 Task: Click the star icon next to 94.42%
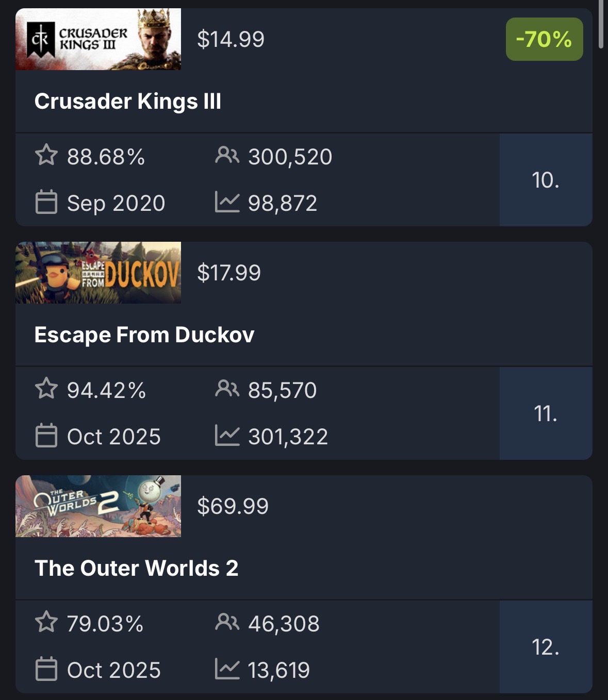click(46, 389)
